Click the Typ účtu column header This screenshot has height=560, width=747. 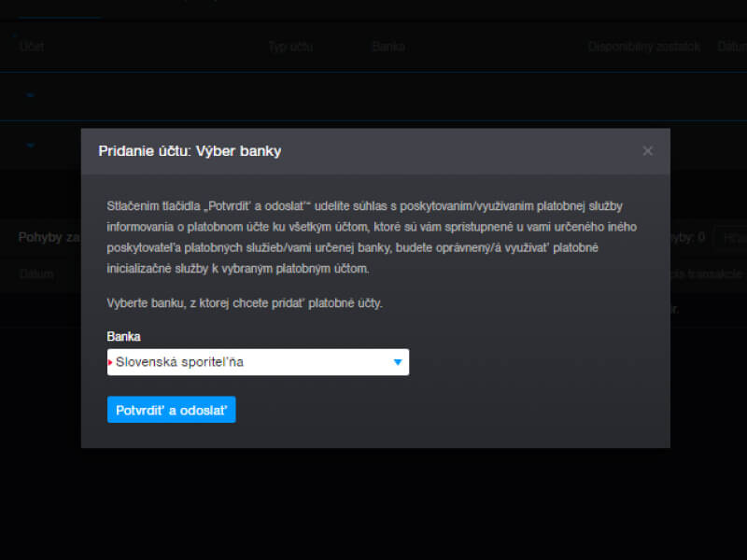(x=289, y=47)
